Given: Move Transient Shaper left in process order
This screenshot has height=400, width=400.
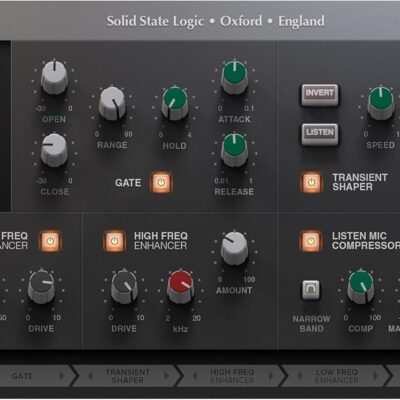Looking at the screenshot, I should coord(90,376).
